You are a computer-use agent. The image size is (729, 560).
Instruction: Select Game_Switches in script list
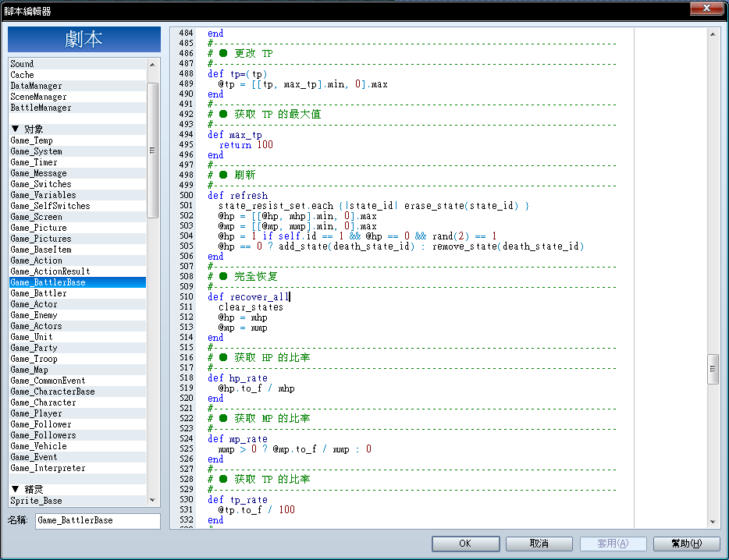click(77, 184)
